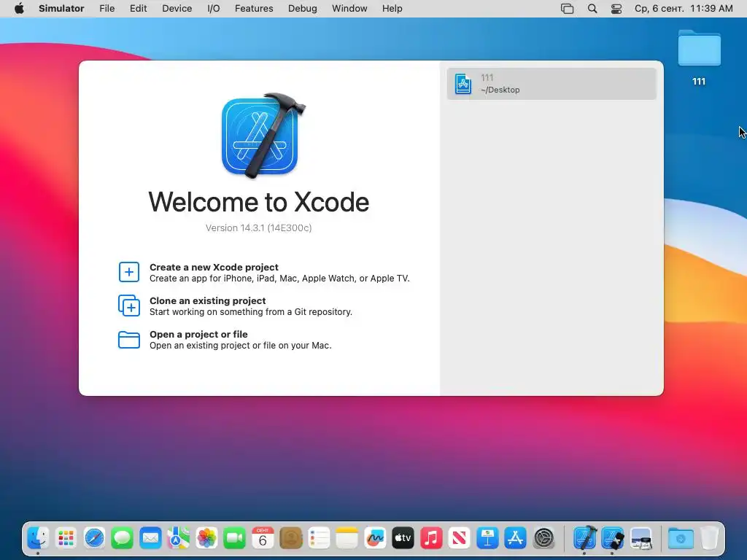Image resolution: width=747 pixels, height=560 pixels.
Task: Click the Clone an existing project icon
Action: pos(128,306)
